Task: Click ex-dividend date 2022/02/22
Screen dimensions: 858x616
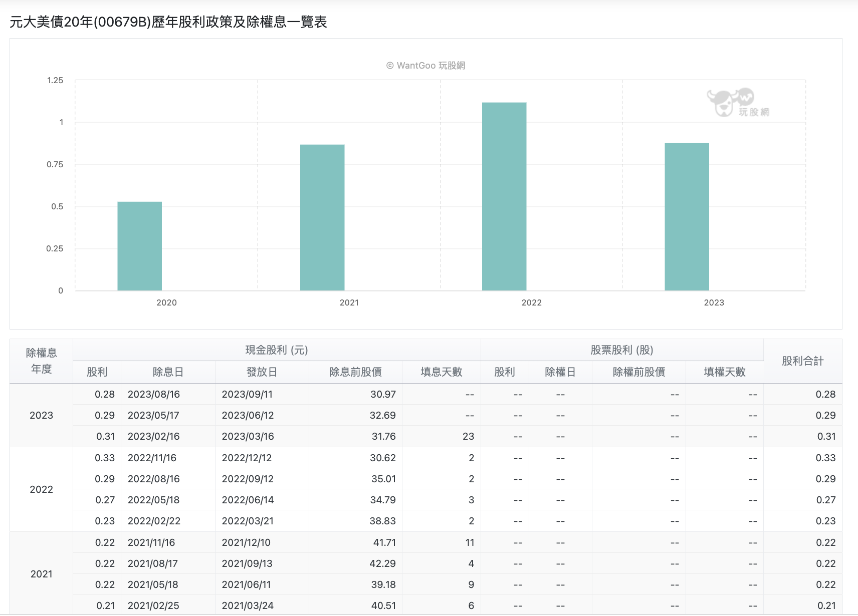Action: (x=154, y=521)
